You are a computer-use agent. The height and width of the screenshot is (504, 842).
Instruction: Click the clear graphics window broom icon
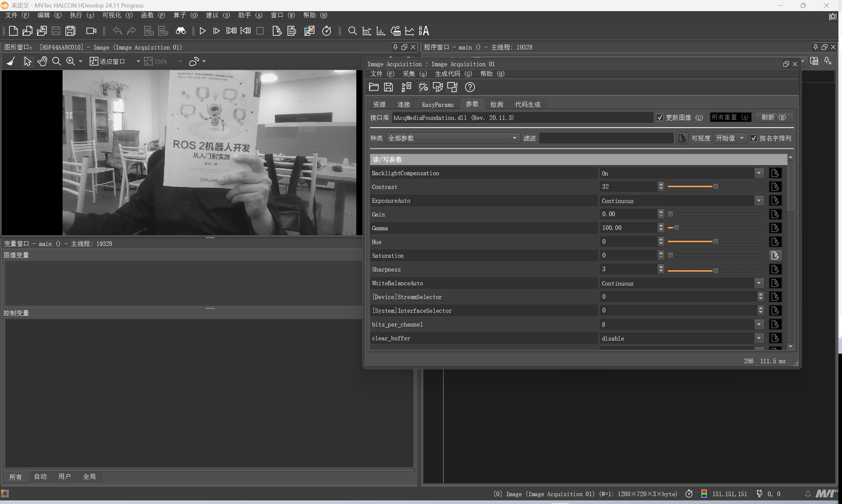pyautogui.click(x=11, y=62)
